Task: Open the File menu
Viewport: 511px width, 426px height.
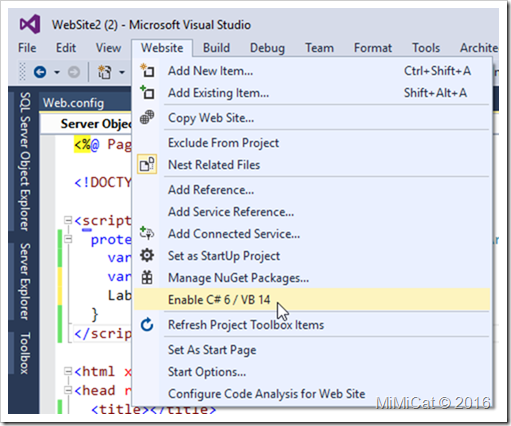Action: [27, 48]
